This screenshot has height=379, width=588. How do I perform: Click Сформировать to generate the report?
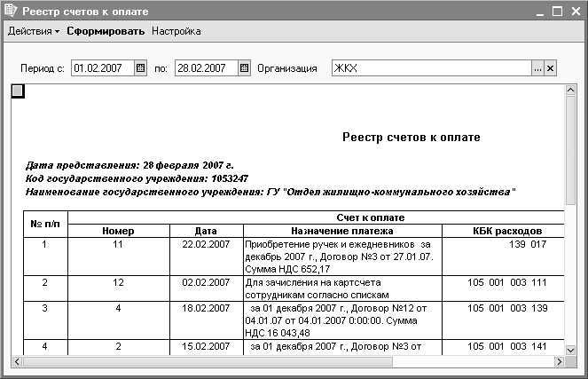[x=106, y=31]
